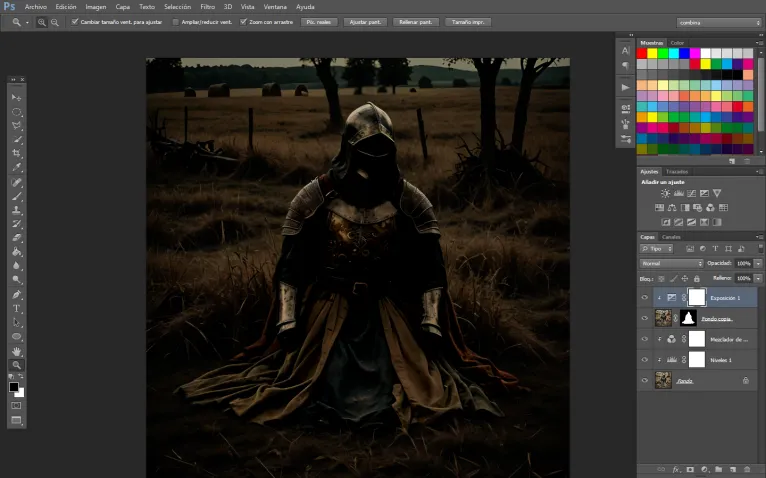This screenshot has width=766, height=478.
Task: Select the Pen tool
Action: (16, 295)
